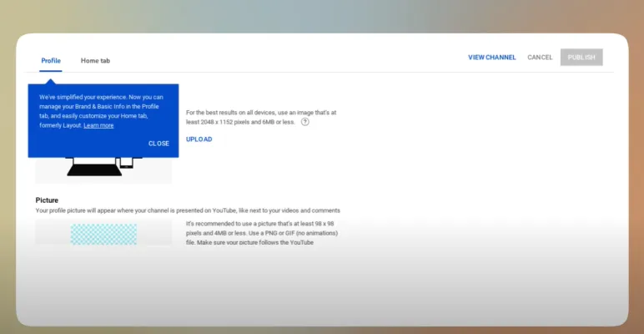Open the VIEW CHANNEL link
Viewport: 644px width, 334px height.
(491, 58)
